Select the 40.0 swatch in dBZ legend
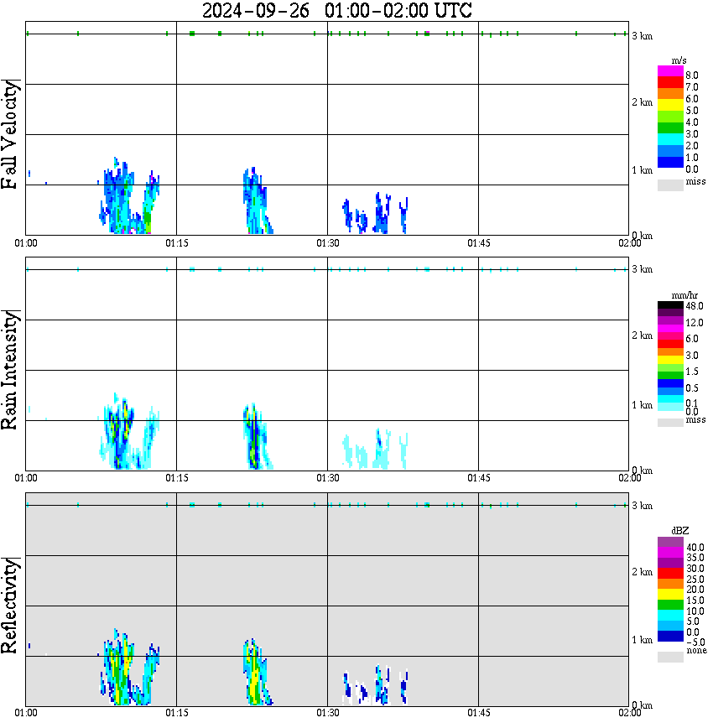This screenshot has height=728, width=713. (x=670, y=543)
